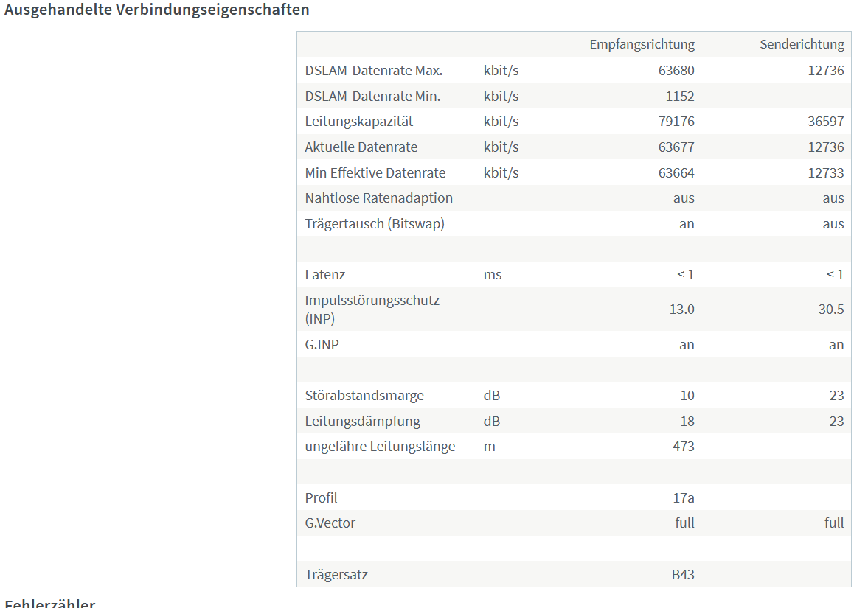Screen dimensions: 868x608
Task: Click the Aktuelle Datenrate row label
Action: click(361, 147)
